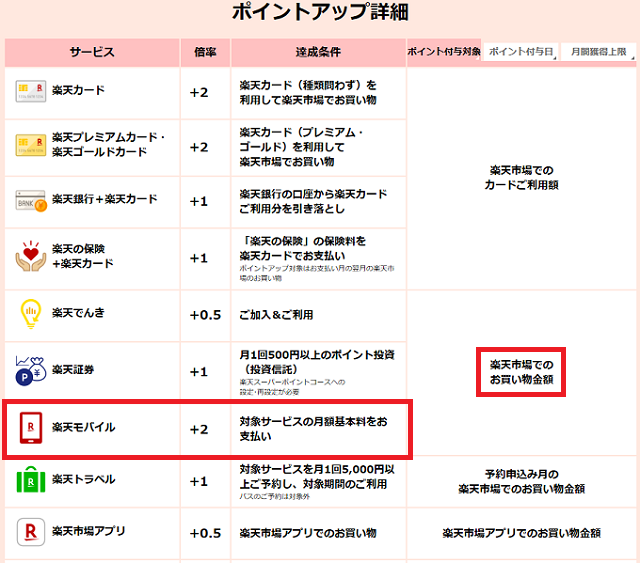The width and height of the screenshot is (640, 563).
Task: Click condition ご加入&ご利用
Action: (x=276, y=315)
